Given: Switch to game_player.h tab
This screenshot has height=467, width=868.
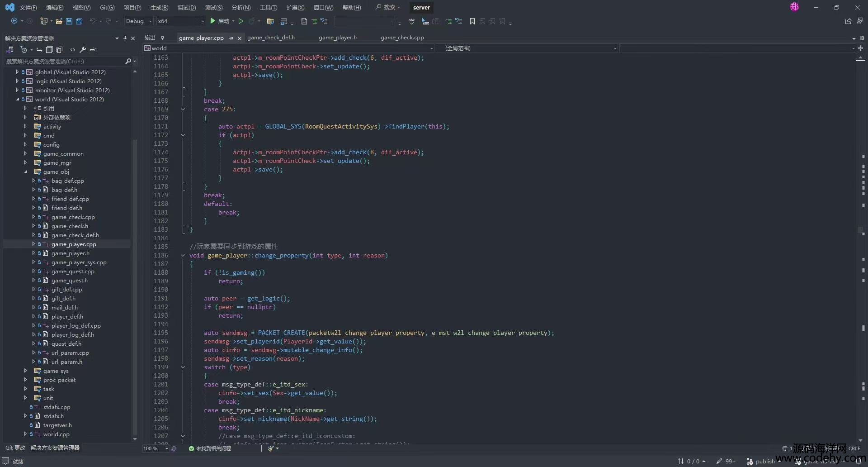Looking at the screenshot, I should [337, 38].
